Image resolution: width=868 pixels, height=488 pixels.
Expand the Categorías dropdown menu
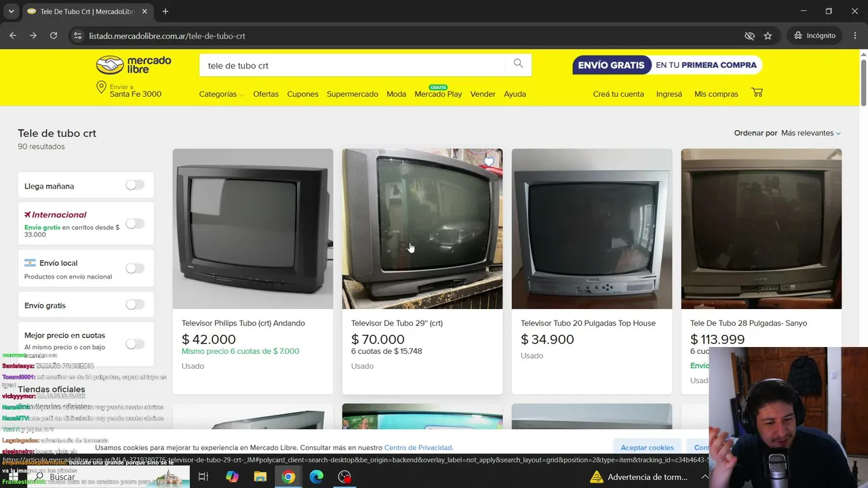tap(221, 94)
